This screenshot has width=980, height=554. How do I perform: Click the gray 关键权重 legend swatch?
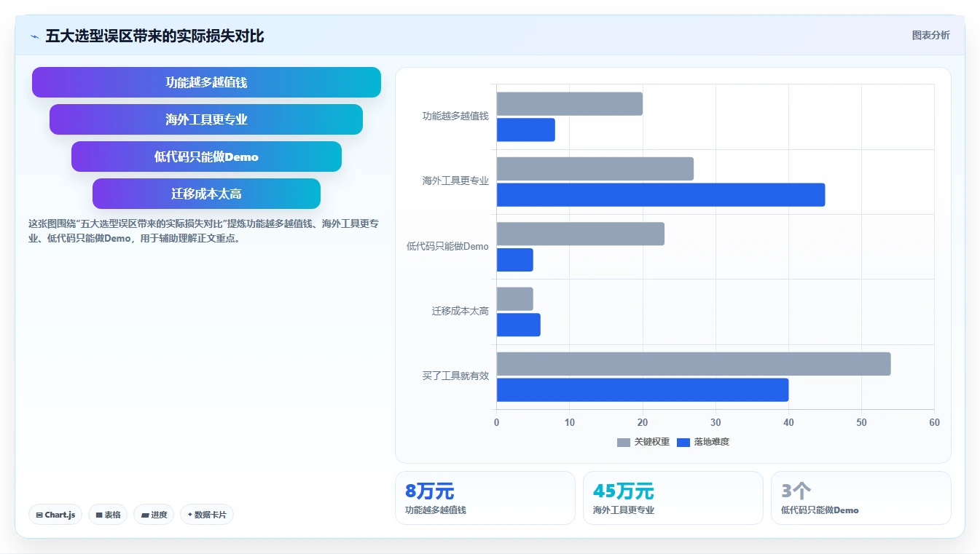(x=624, y=443)
